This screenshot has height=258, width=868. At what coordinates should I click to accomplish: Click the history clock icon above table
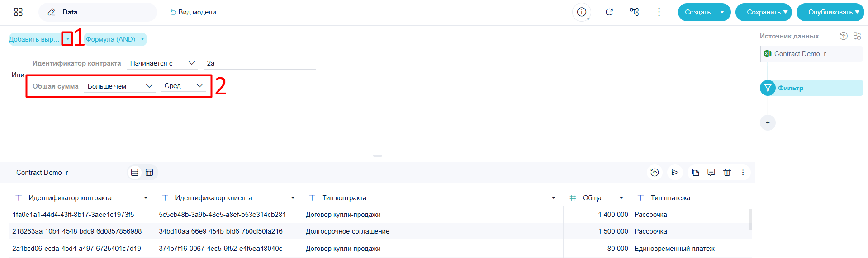tap(655, 173)
